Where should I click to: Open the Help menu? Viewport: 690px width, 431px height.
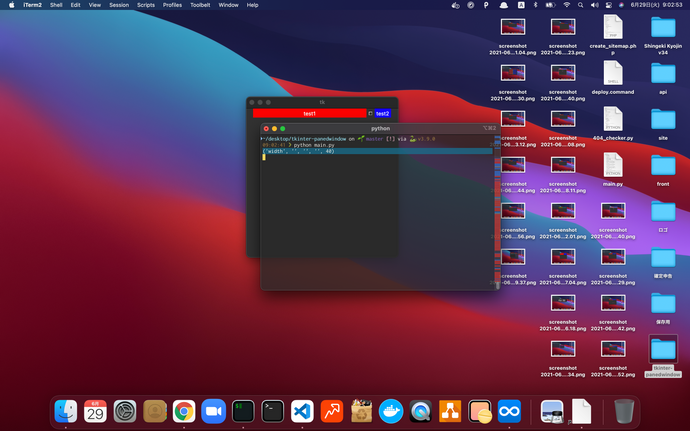252,5
